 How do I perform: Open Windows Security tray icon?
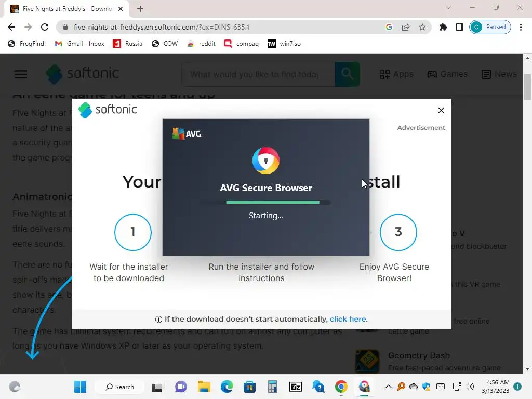(x=426, y=387)
